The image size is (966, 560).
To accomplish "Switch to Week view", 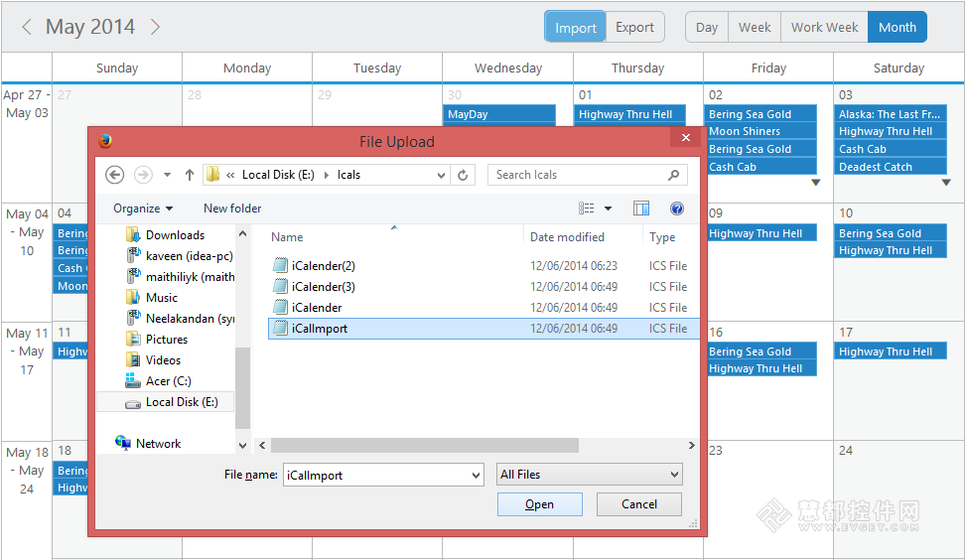I will coord(755,27).
